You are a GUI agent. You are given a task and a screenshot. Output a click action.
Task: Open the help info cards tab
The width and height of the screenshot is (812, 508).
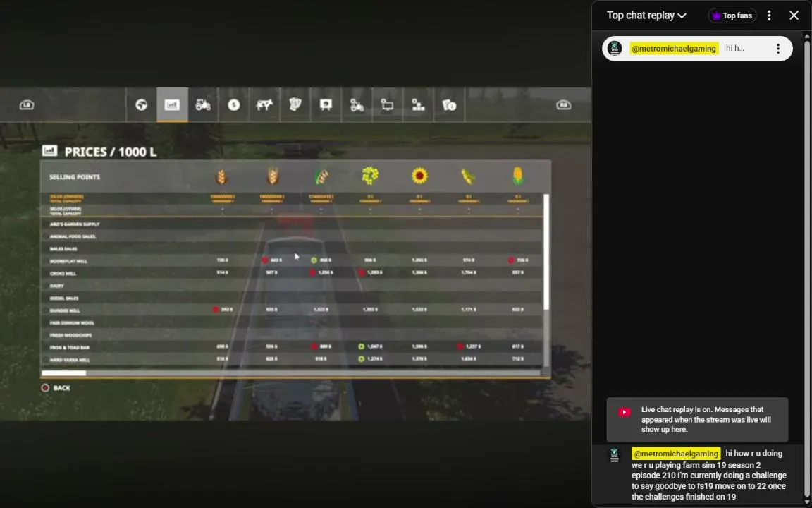pyautogui.click(x=449, y=105)
